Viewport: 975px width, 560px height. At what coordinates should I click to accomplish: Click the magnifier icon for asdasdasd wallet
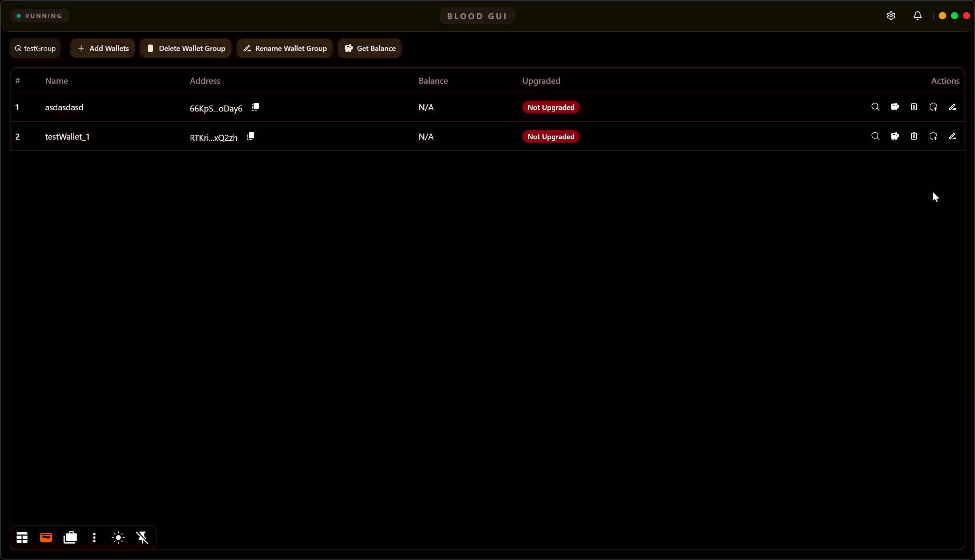[875, 107]
